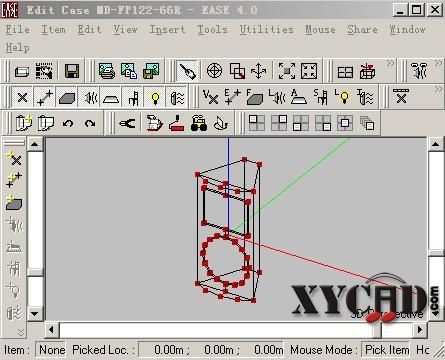Click the Save floppy disk icon
Image resolution: width=445 pixels, height=360 pixels.
[x=72, y=71]
